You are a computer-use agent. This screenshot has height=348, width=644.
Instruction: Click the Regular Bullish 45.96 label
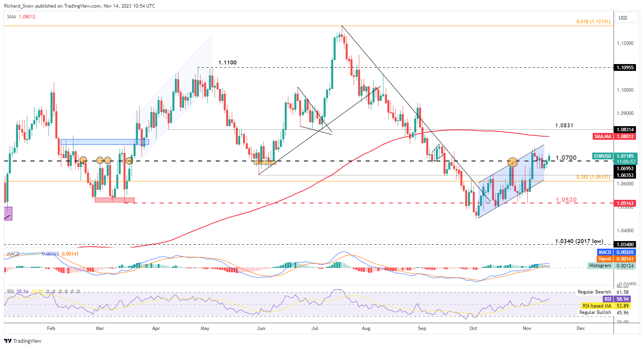pyautogui.click(x=604, y=312)
